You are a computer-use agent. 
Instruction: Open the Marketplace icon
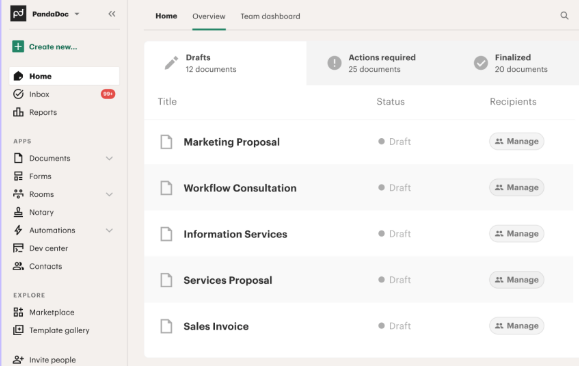click(x=18, y=312)
